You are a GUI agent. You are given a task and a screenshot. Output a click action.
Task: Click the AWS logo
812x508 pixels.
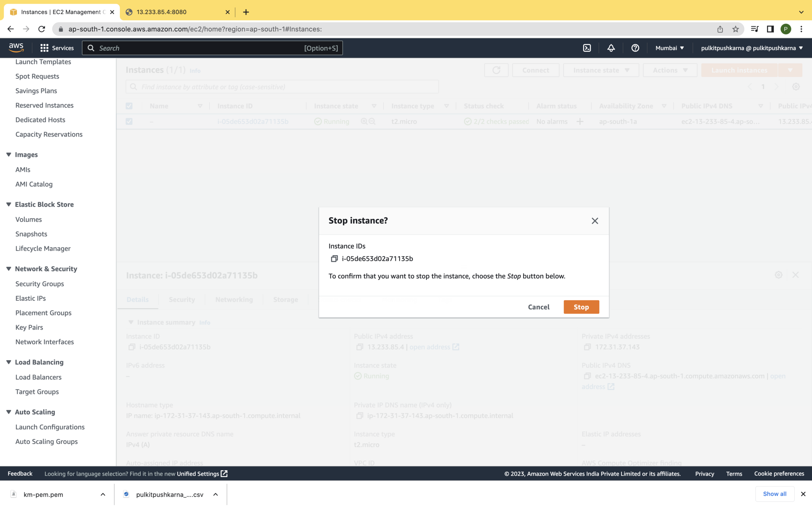pos(16,47)
